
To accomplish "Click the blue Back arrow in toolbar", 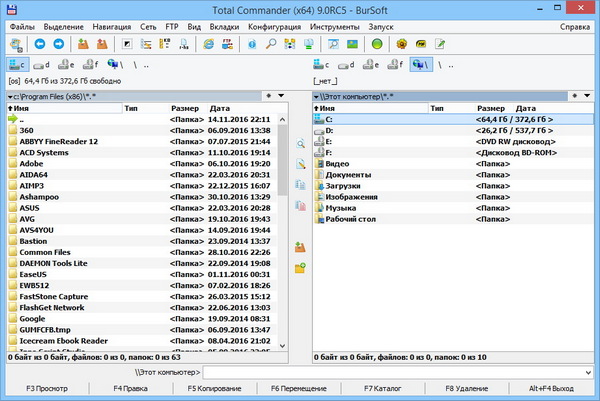I will pyautogui.click(x=38, y=44).
